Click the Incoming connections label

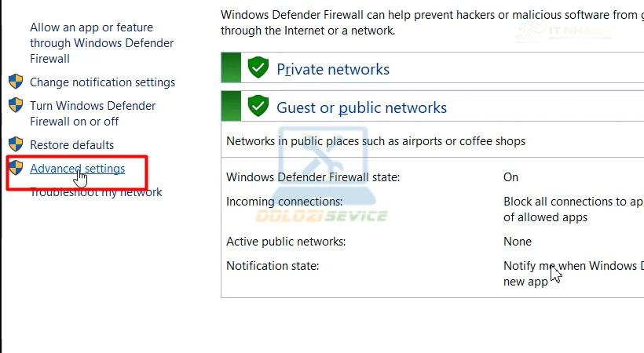coord(284,202)
